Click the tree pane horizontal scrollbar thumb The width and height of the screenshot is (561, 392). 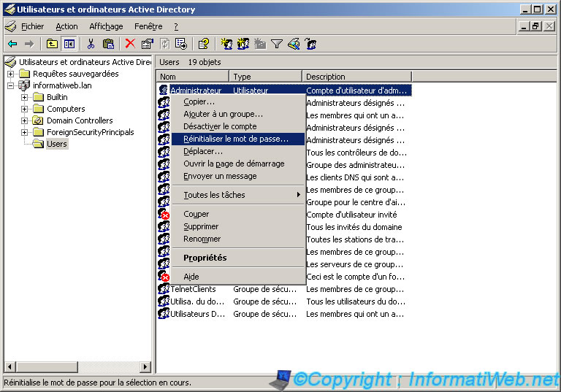(x=47, y=366)
